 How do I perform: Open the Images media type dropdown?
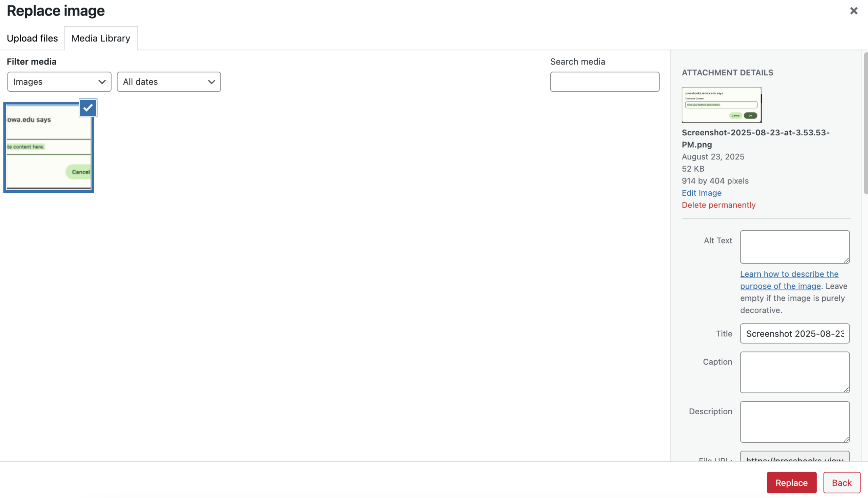pyautogui.click(x=59, y=82)
